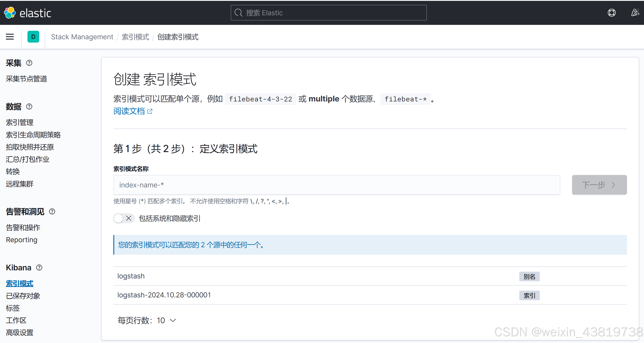644x343 pixels.
Task: Open the hamburger navigation menu
Action: point(10,37)
